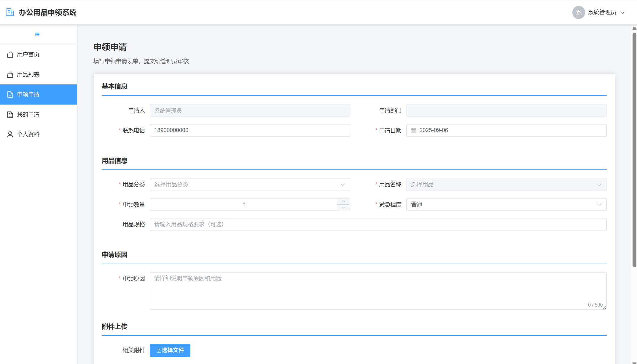This screenshot has width=637, height=364.
Task: Collapse the sidebar with the fold icon
Action: (37, 35)
